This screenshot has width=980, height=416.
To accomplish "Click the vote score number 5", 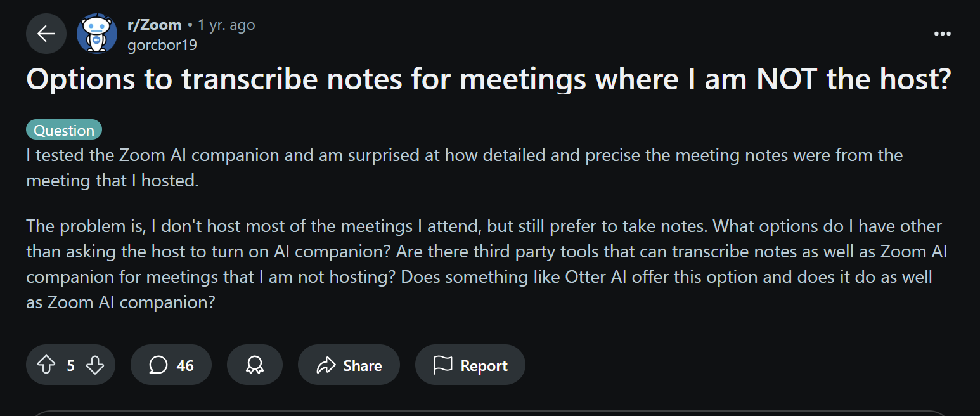I will click(x=70, y=366).
